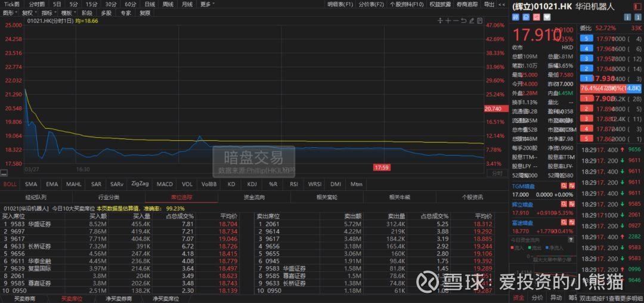Screen dimensions: 644x303
Task: Click the 20.740 price label on right axis
Action: pos(495,109)
